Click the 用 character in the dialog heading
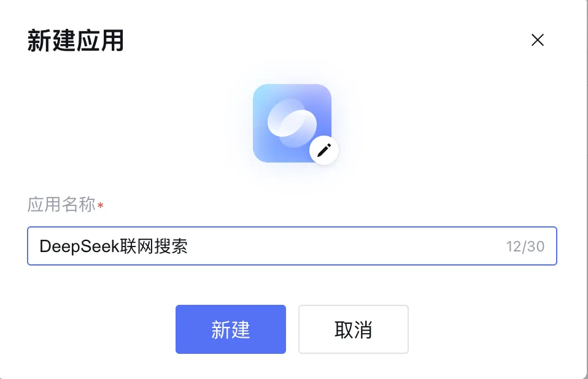The height and width of the screenshot is (379, 588). click(112, 40)
